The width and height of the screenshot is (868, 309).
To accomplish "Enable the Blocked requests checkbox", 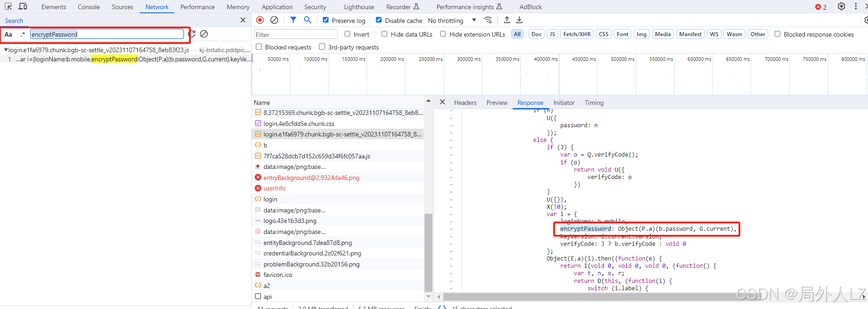I will click(x=259, y=47).
